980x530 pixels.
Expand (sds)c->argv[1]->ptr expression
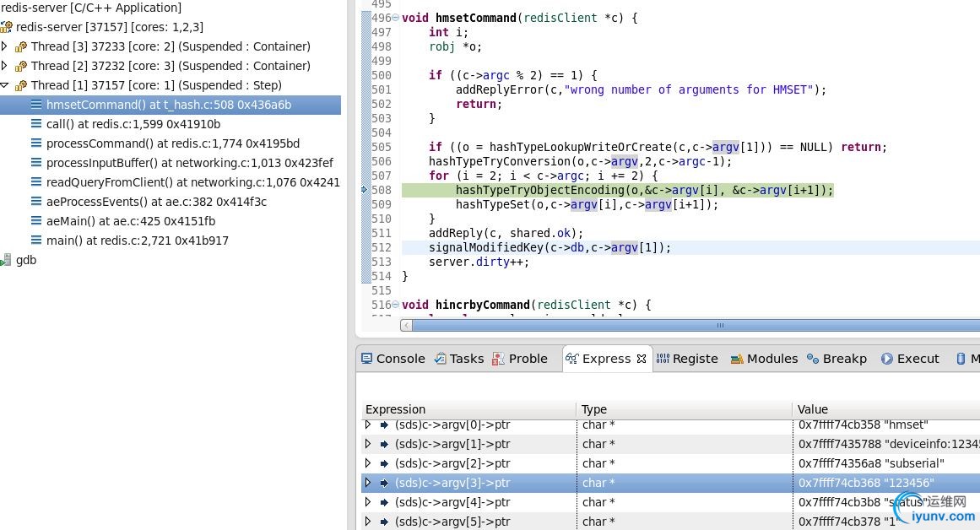(367, 444)
